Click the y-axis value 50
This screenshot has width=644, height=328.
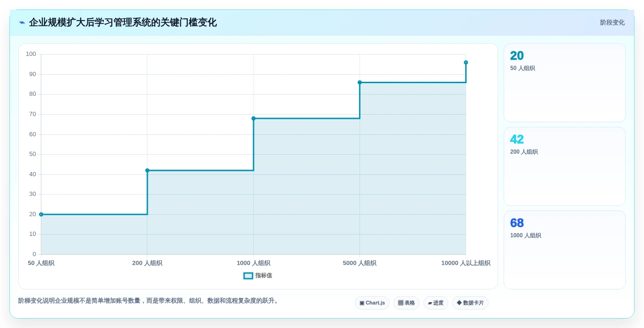pyautogui.click(x=32, y=154)
